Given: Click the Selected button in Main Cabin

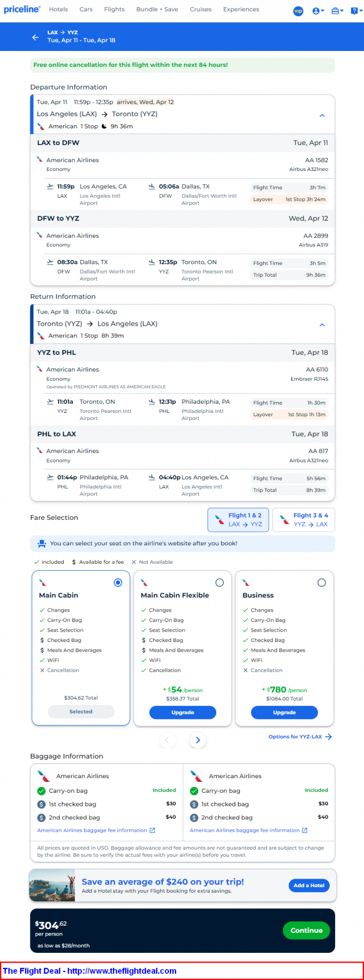Looking at the screenshot, I should 81,711.
